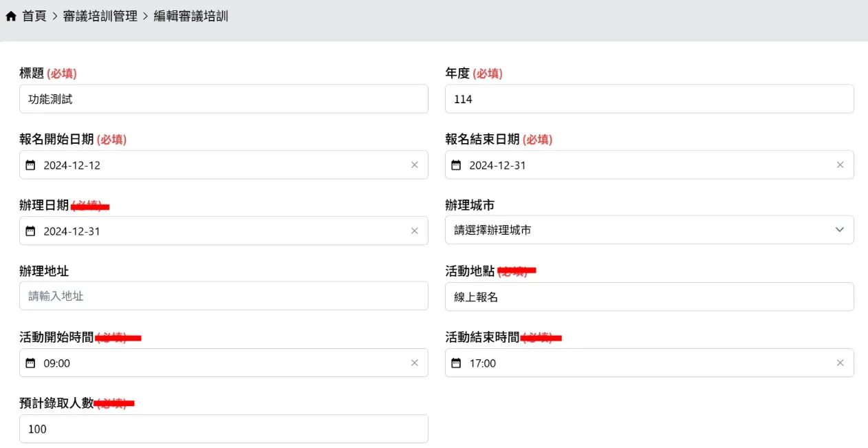Clear the 活動結束時間 value 17:00
This screenshot has height=448, width=868.
840,363
